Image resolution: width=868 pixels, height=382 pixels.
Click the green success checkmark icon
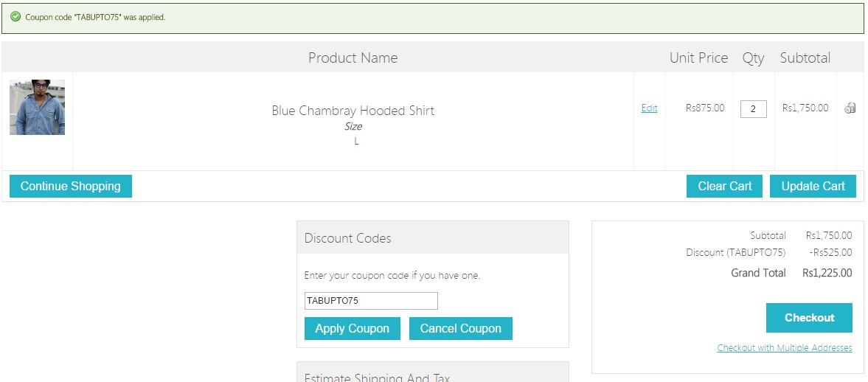tap(15, 17)
